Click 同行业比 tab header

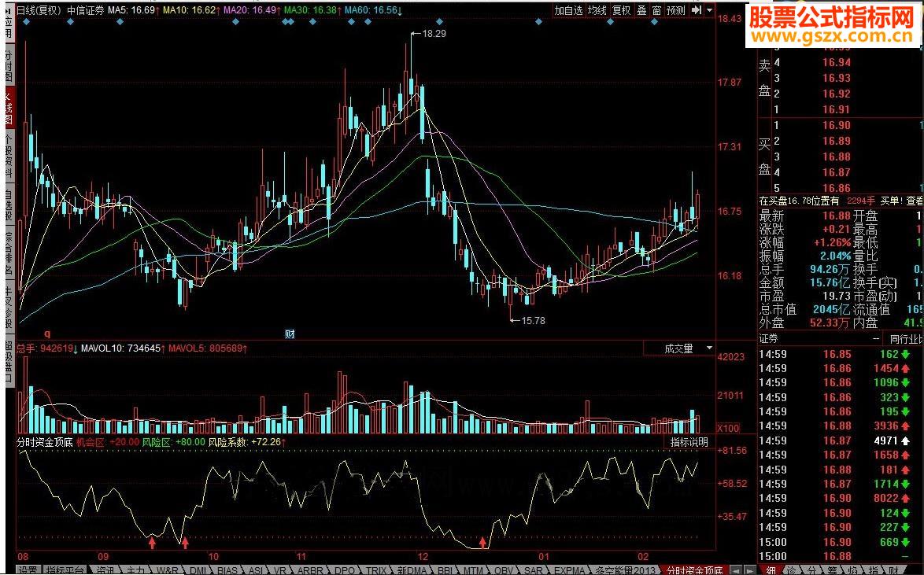(907, 339)
